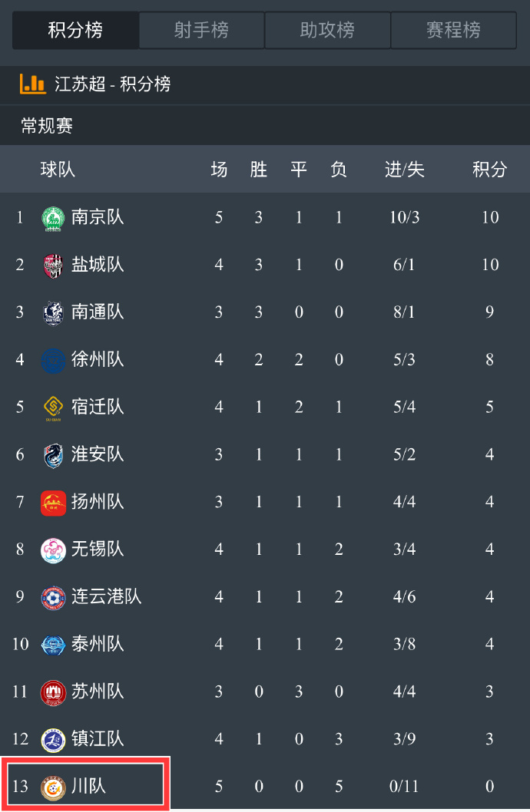530x812 pixels.
Task: Click the orange bar chart icon
Action: [32, 84]
